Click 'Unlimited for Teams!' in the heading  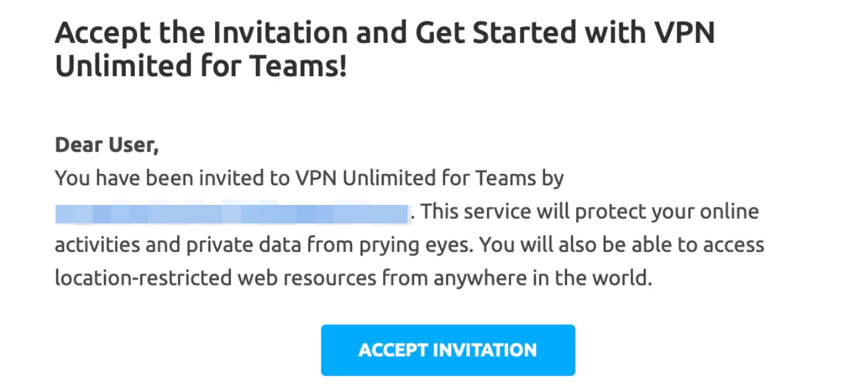pyautogui.click(x=200, y=67)
